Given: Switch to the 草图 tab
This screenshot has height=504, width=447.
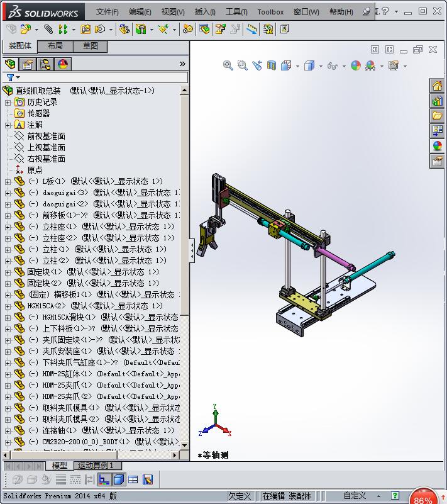Looking at the screenshot, I should tap(91, 47).
